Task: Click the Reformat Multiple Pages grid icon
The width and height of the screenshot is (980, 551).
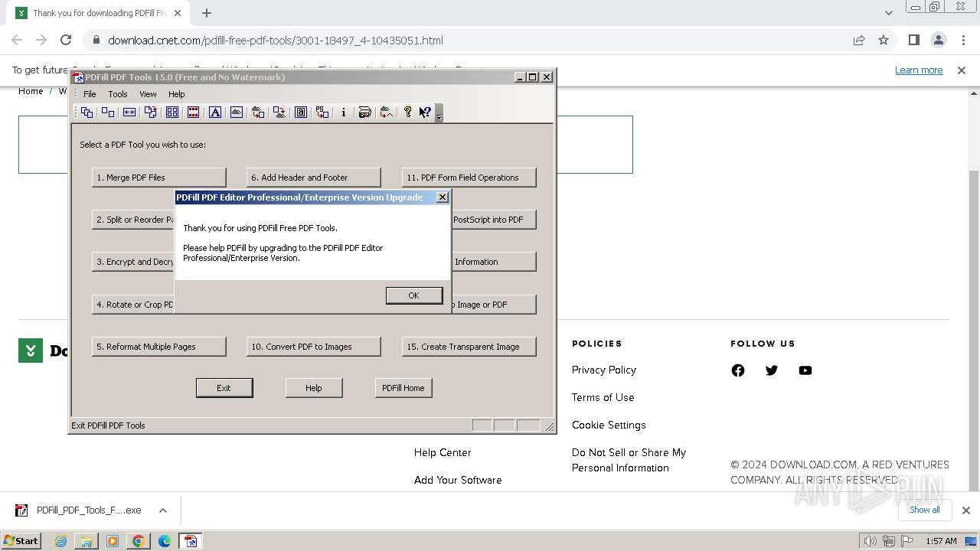Action: click(172, 112)
